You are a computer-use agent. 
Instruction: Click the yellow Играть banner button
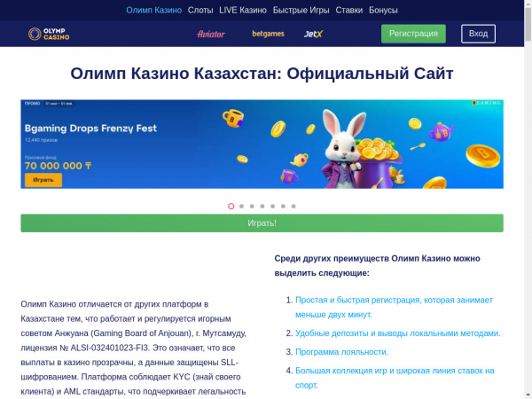pos(43,180)
